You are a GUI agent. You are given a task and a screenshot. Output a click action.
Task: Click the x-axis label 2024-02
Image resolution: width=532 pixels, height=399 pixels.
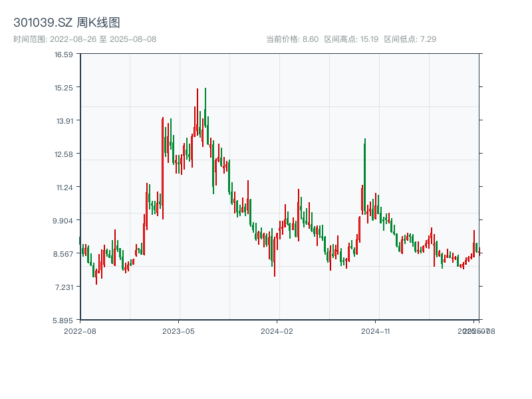coord(277,331)
